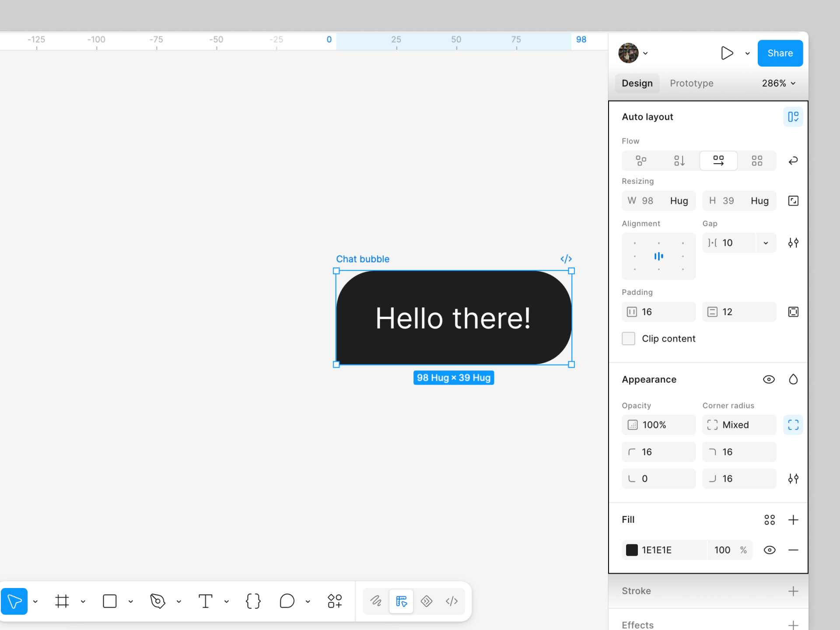Viewport: 840px width, 630px height.
Task: Hide the 1E1E1E fill
Action: [x=770, y=550]
